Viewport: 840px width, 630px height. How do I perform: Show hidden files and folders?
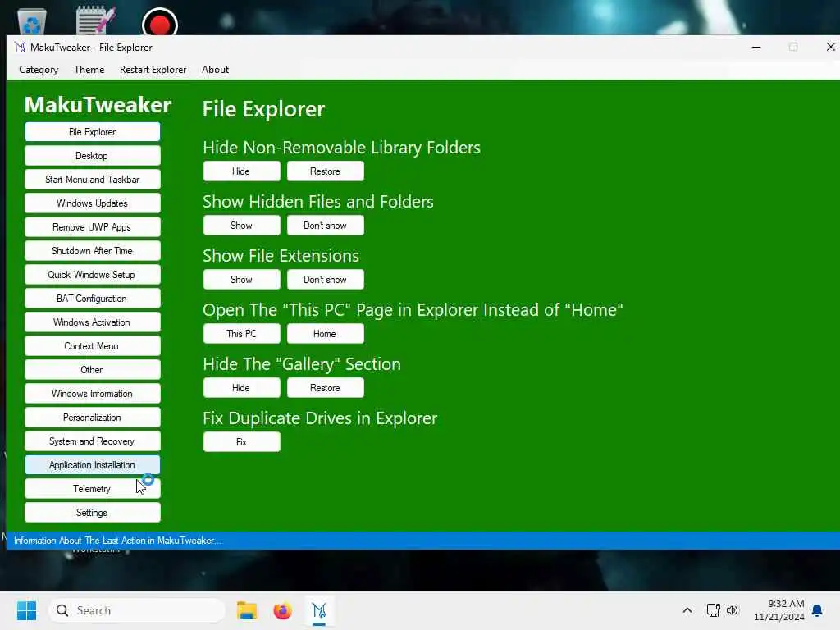[x=242, y=226]
